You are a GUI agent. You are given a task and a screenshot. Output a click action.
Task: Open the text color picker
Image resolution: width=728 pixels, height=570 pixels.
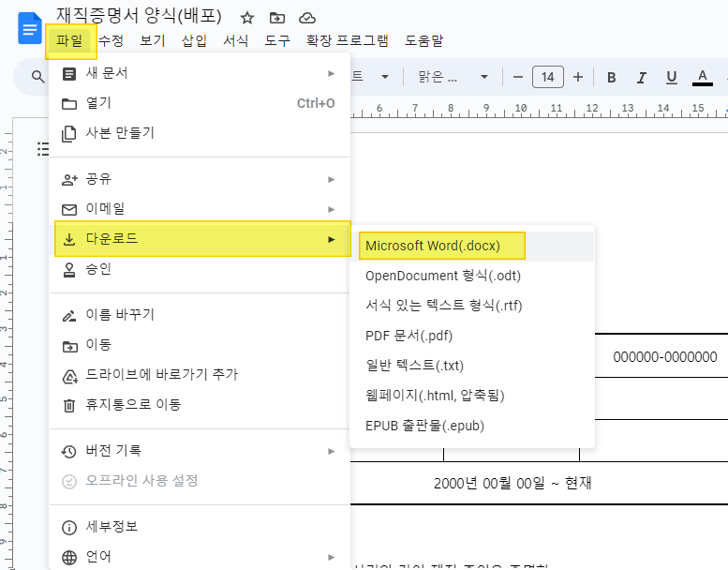coord(703,77)
